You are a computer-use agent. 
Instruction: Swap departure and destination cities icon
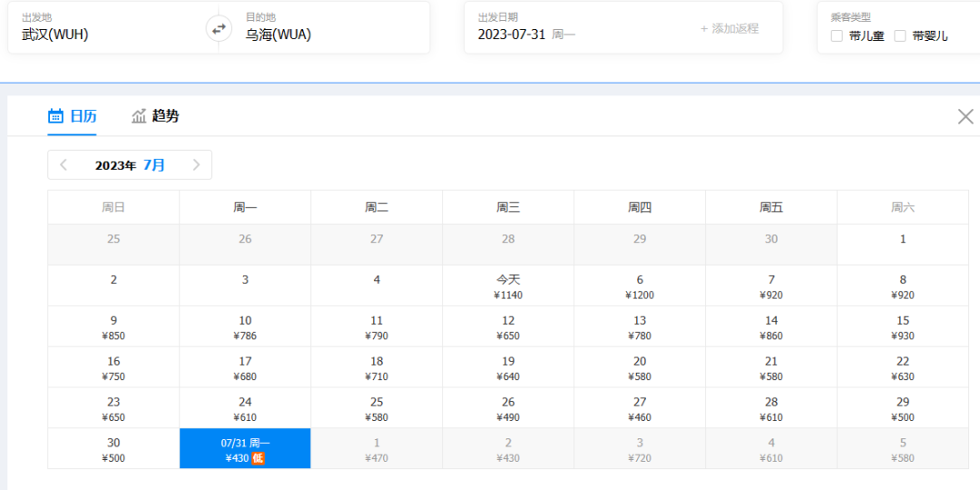click(219, 28)
